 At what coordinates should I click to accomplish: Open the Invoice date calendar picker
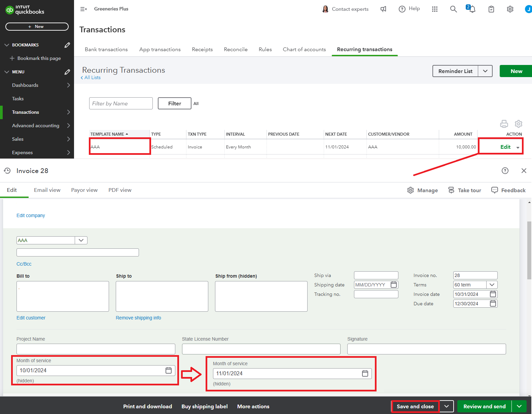coord(493,294)
